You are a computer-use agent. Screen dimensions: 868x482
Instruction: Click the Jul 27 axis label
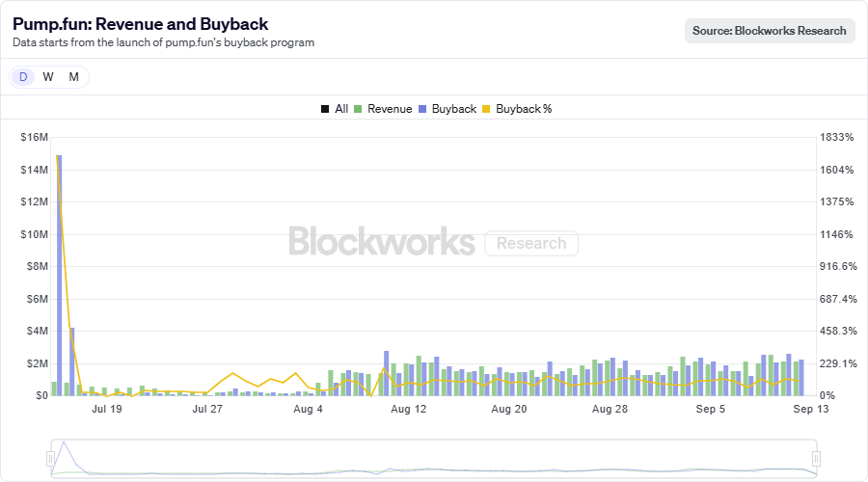[207, 409]
